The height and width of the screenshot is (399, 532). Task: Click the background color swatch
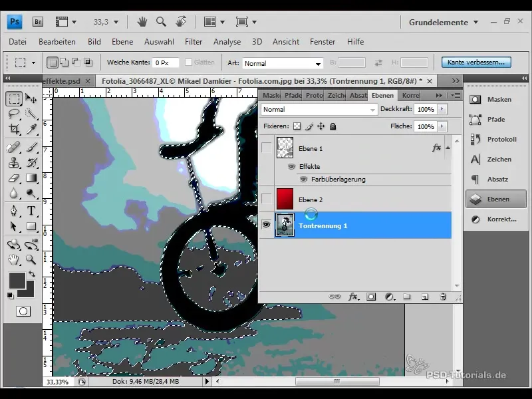click(30, 293)
